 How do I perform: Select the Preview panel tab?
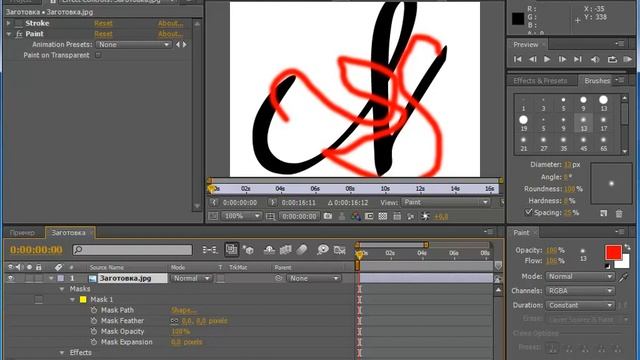pos(526,44)
